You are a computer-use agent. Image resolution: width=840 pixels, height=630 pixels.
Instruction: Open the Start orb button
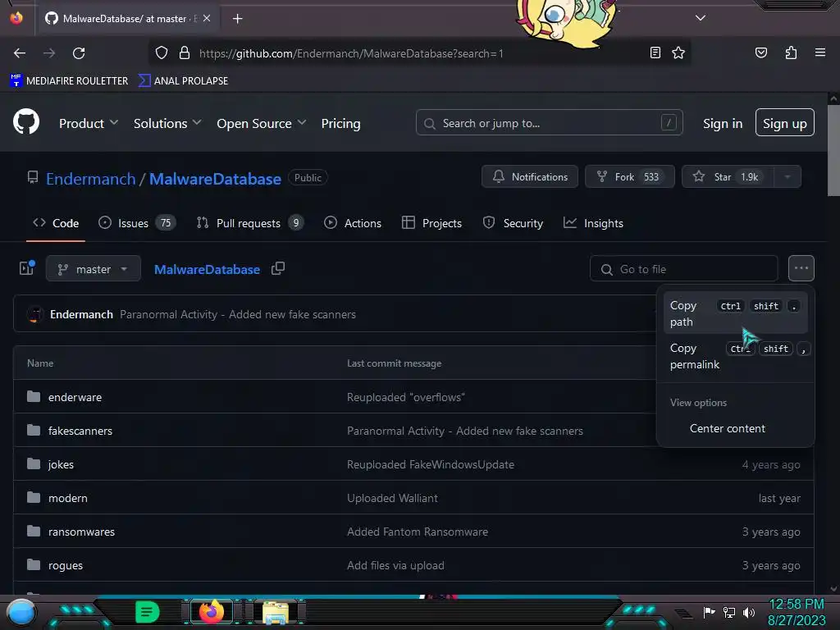tap(21, 612)
